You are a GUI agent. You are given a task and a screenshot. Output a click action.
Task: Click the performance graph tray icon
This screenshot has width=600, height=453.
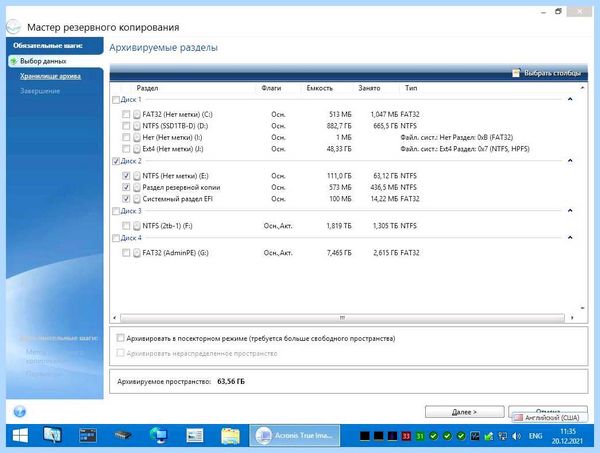(x=475, y=436)
